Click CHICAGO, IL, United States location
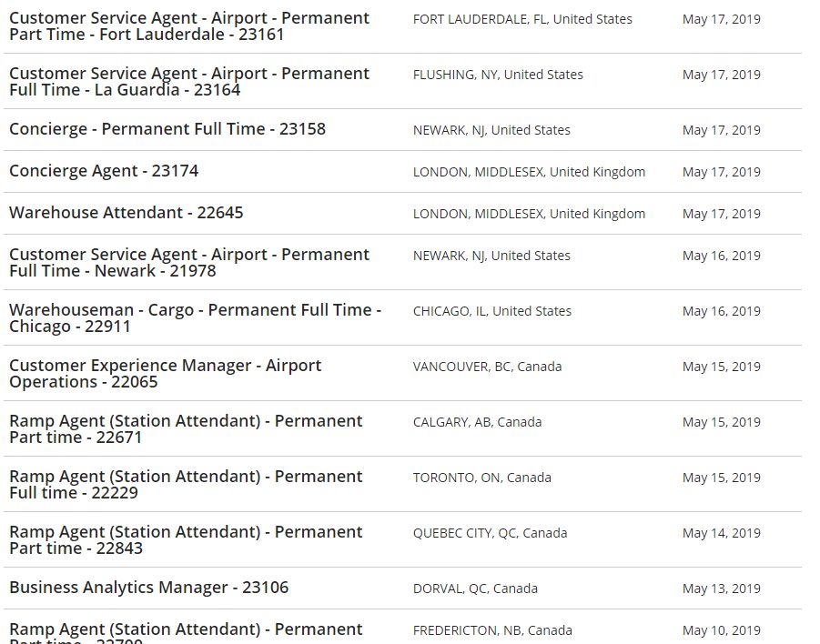Viewport: 820px width, 644px height. coord(492,311)
